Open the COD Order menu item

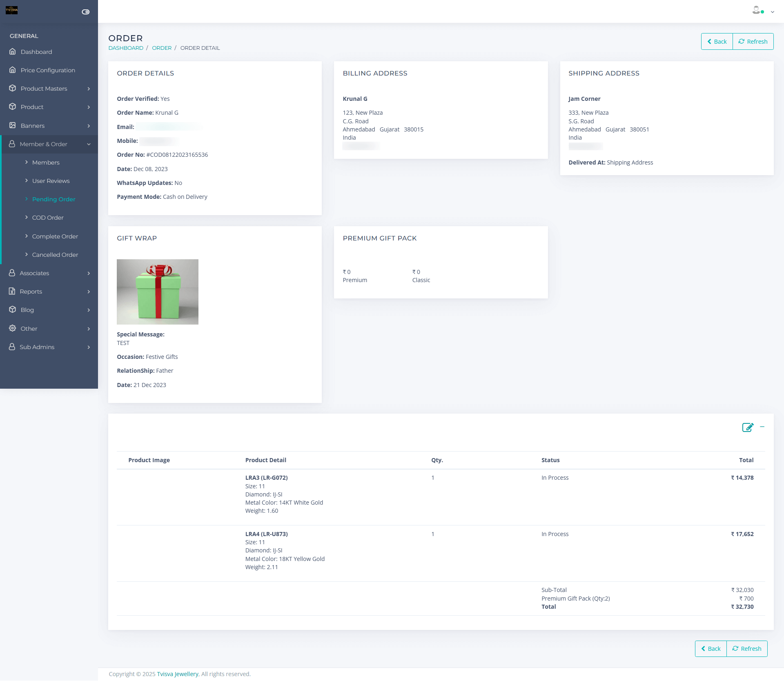pos(48,218)
